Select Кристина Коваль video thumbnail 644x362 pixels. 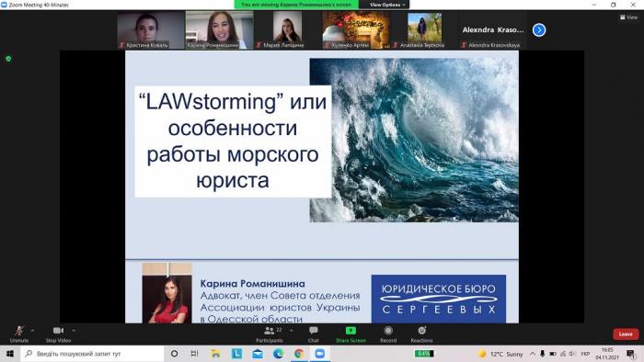(151, 30)
